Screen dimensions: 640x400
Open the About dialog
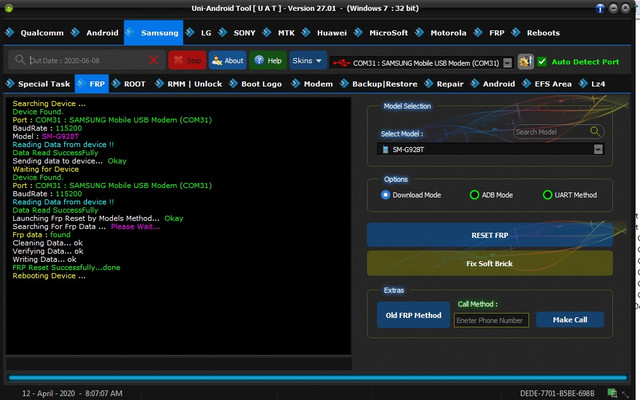coord(227,60)
